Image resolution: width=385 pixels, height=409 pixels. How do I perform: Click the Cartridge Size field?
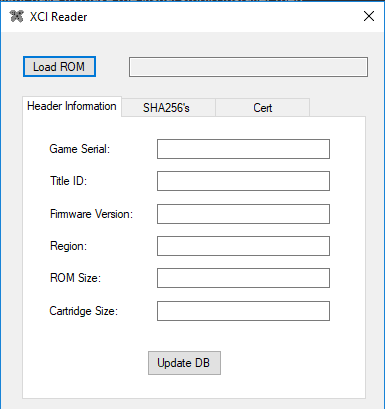click(x=243, y=311)
